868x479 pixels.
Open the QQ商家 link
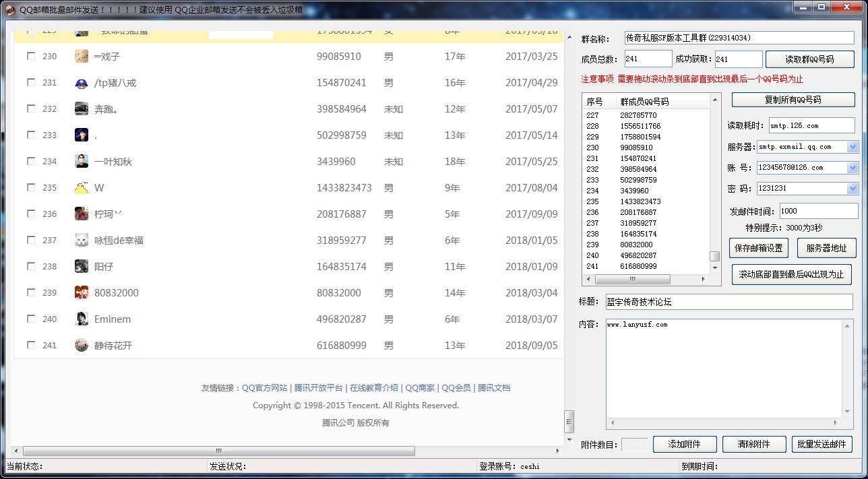point(419,388)
